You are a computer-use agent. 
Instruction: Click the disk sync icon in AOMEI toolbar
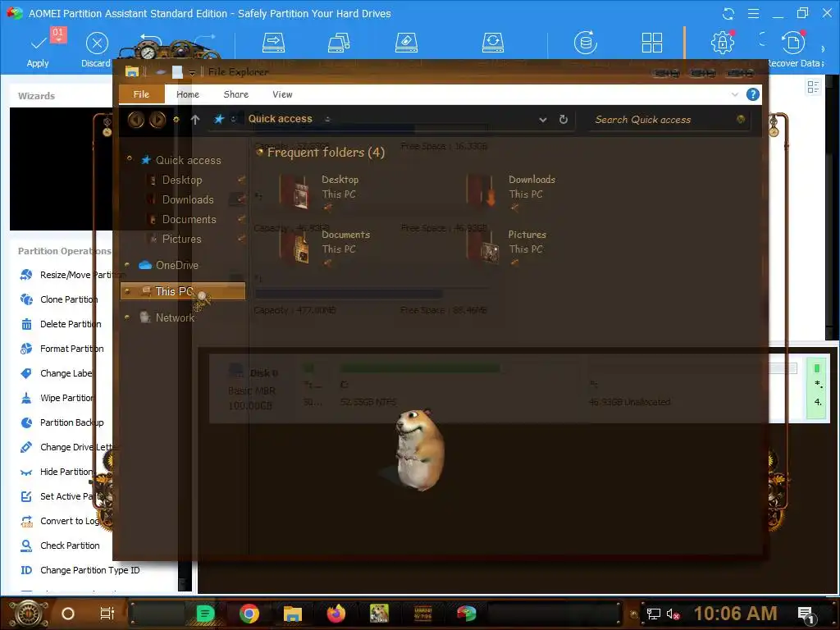pos(493,43)
